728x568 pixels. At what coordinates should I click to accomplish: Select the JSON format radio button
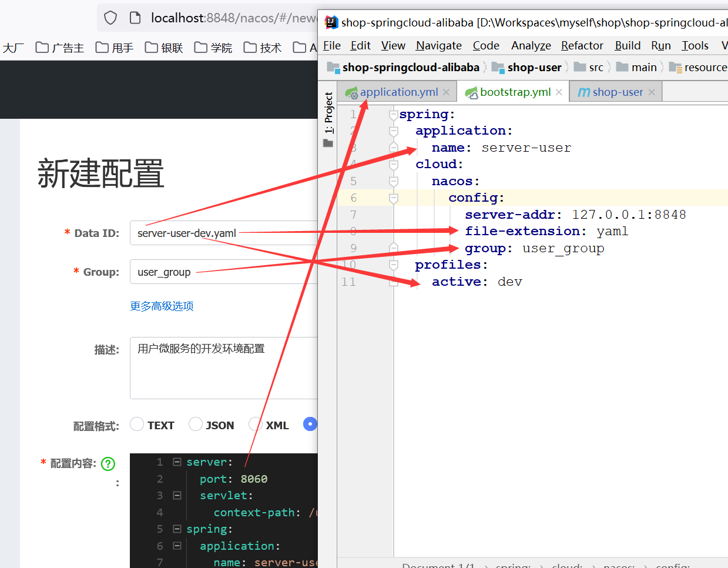[196, 424]
